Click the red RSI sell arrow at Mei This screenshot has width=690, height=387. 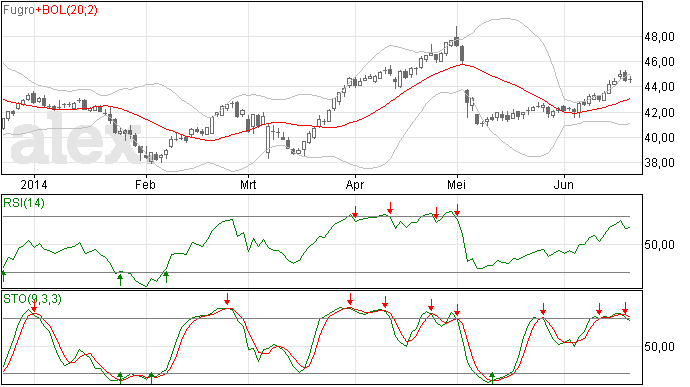458,210
